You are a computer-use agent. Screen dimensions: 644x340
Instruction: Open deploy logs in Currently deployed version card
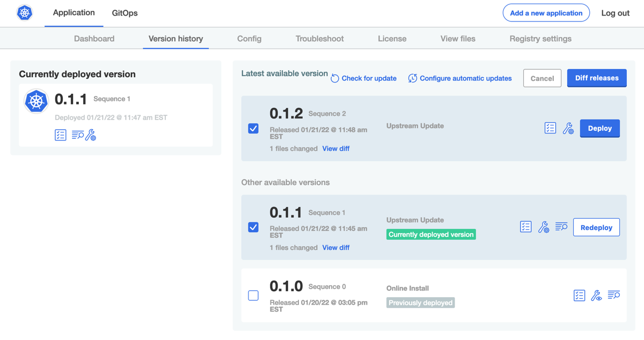coord(77,135)
